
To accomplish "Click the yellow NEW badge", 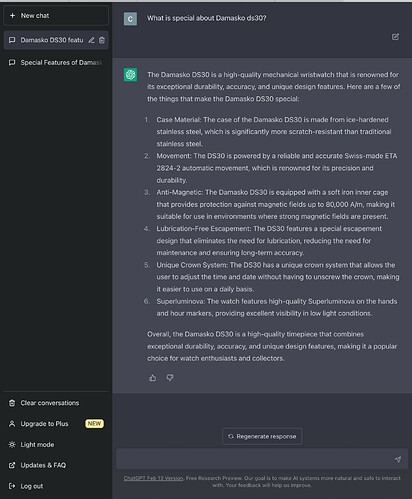I will coord(94,423).
